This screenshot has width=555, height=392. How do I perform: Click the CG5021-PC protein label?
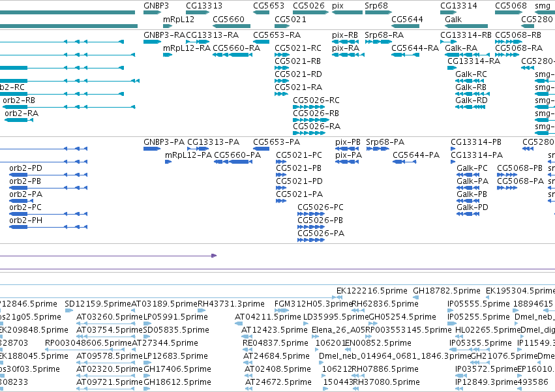299,155
